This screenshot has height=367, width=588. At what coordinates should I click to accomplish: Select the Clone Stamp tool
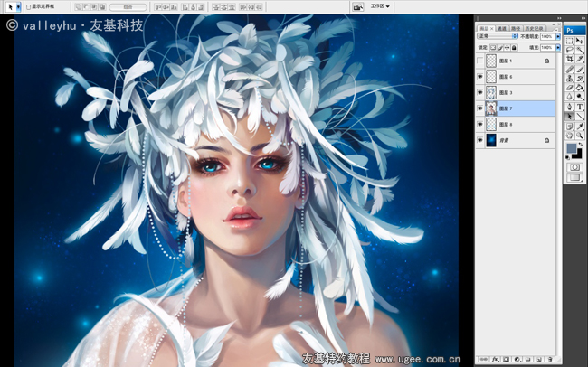click(x=570, y=79)
